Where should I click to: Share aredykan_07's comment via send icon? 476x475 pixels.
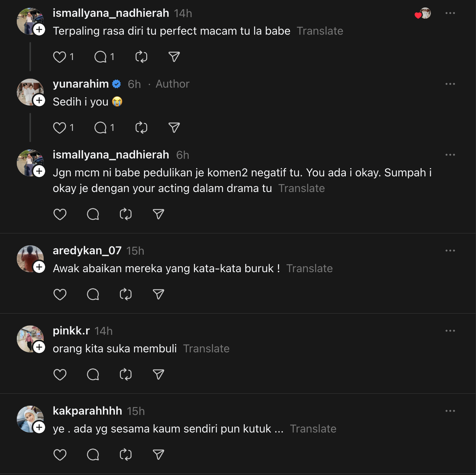coord(159,295)
